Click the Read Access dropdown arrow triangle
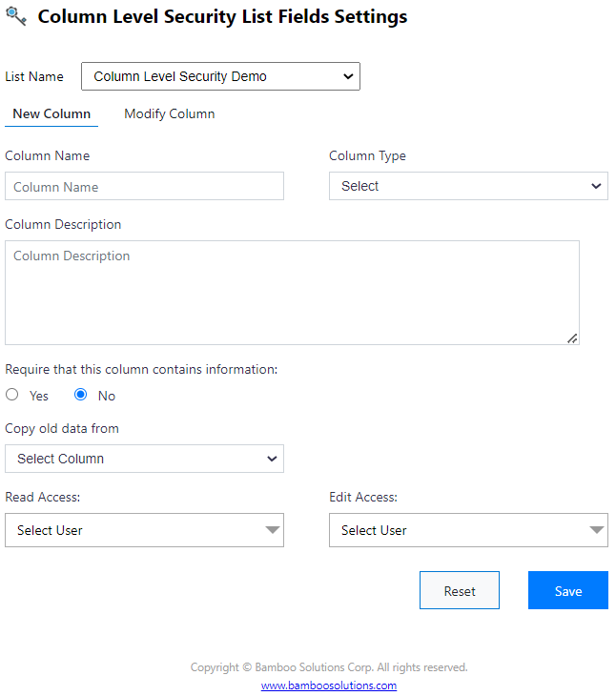This screenshot has width=616, height=696. tap(273, 530)
